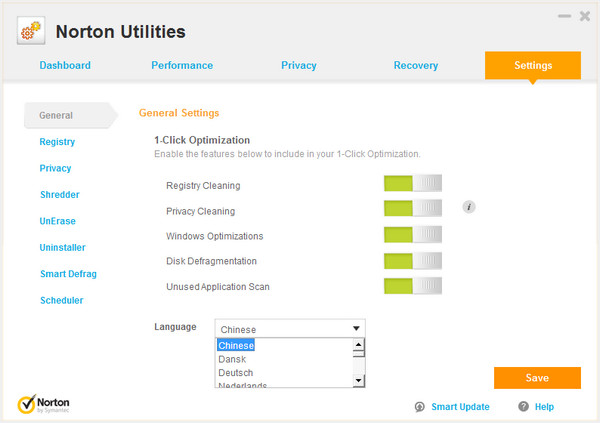
Task: Open the Shredder settings section
Action: coord(59,195)
